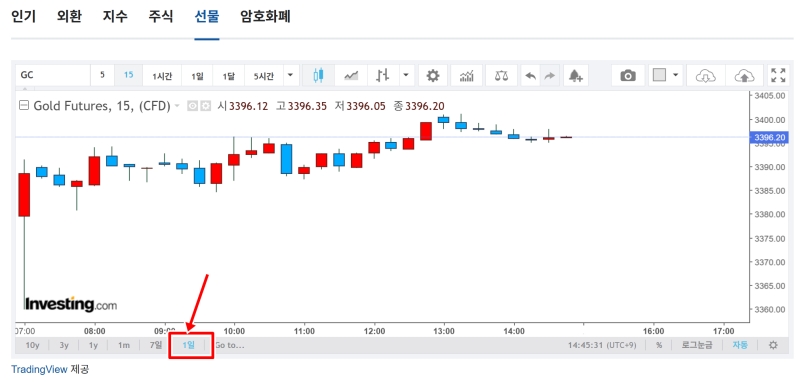The width and height of the screenshot is (800, 382).
Task: Select 5시간 interval
Action: (x=264, y=76)
